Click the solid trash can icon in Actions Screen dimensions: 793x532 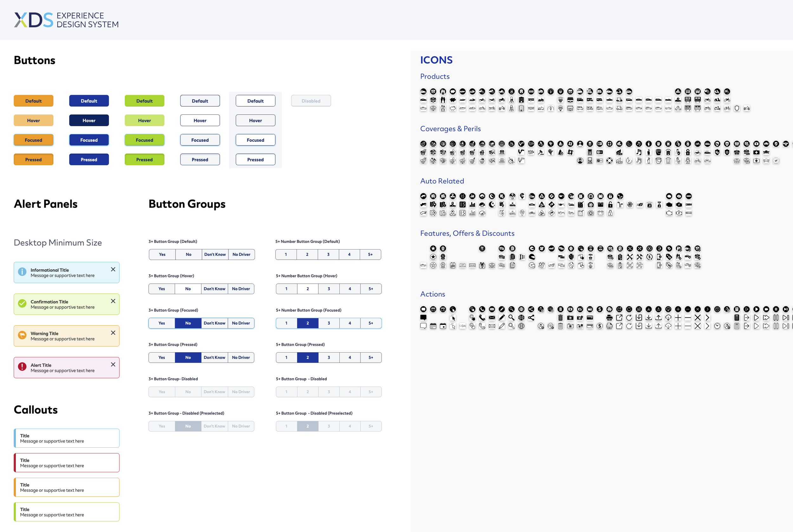point(560,318)
